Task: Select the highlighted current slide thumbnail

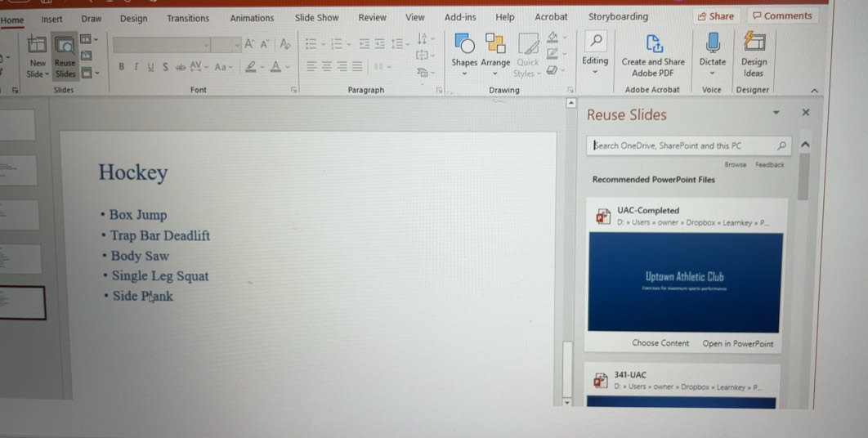Action: [x=21, y=302]
